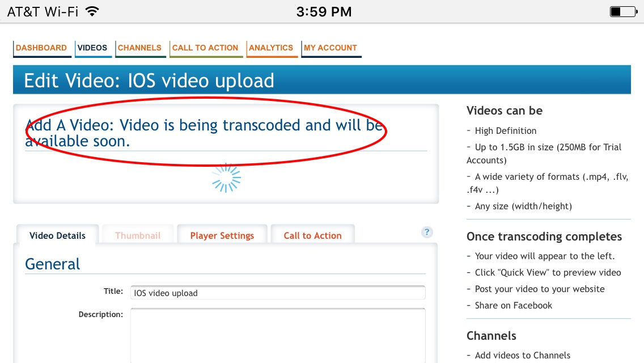This screenshot has width=644, height=363.
Task: Click the 'Description:' field label
Action: [101, 314]
